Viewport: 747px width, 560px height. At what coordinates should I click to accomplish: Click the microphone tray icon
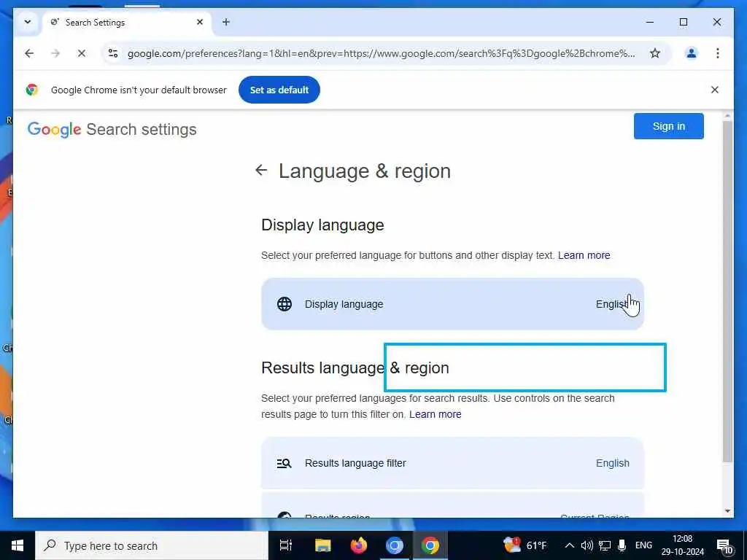(x=622, y=545)
